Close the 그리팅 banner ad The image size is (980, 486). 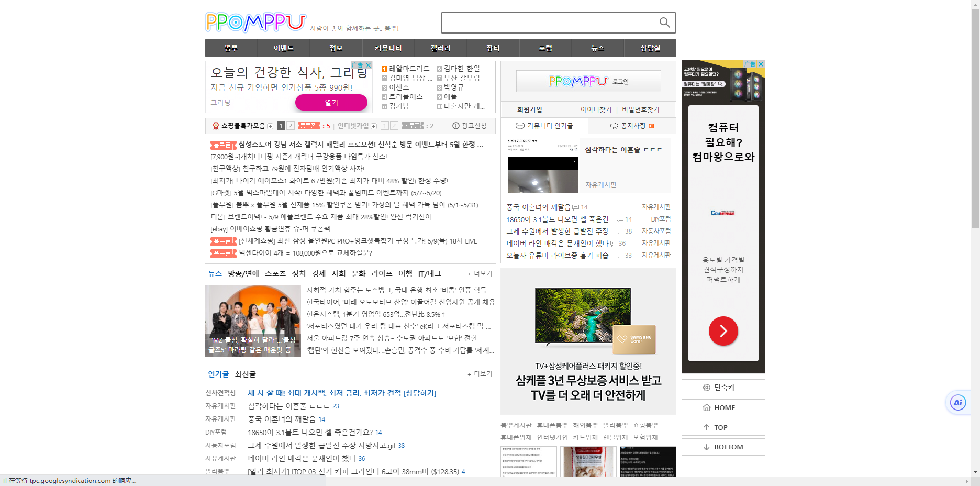click(x=368, y=65)
